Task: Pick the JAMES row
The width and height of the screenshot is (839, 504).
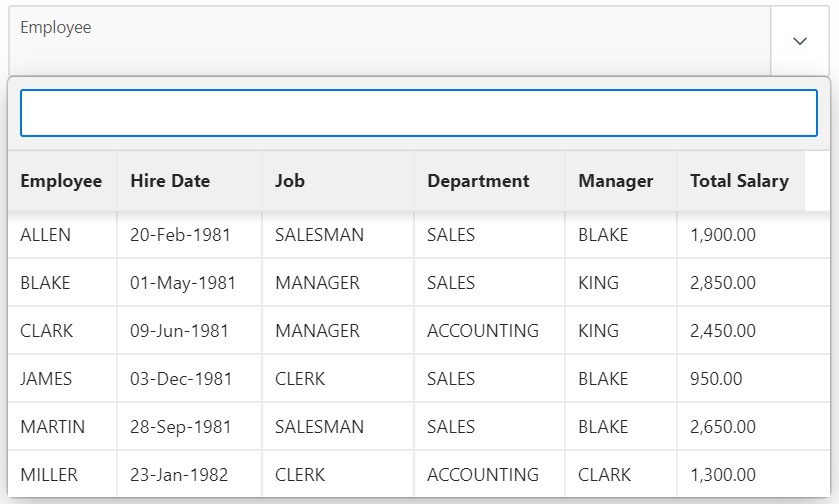Action: point(46,379)
